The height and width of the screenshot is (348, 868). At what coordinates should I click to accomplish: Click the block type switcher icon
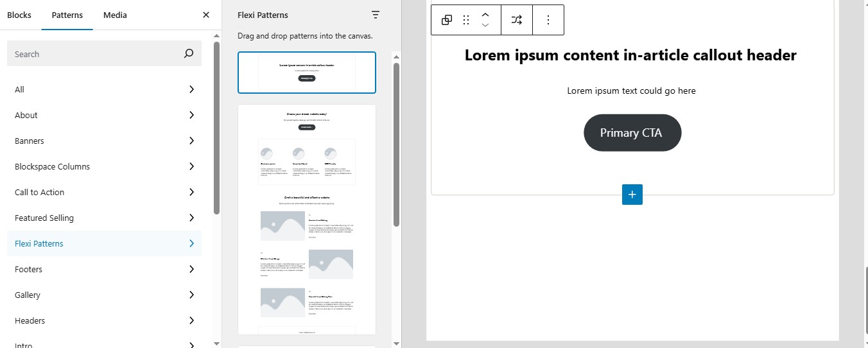[447, 20]
